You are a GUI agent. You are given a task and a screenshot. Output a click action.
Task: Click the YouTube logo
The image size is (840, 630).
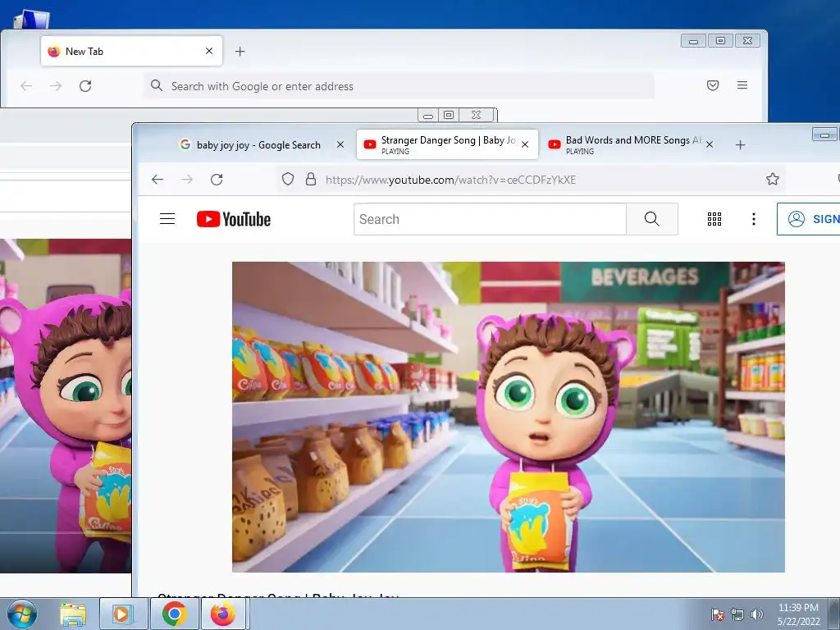coord(234,219)
